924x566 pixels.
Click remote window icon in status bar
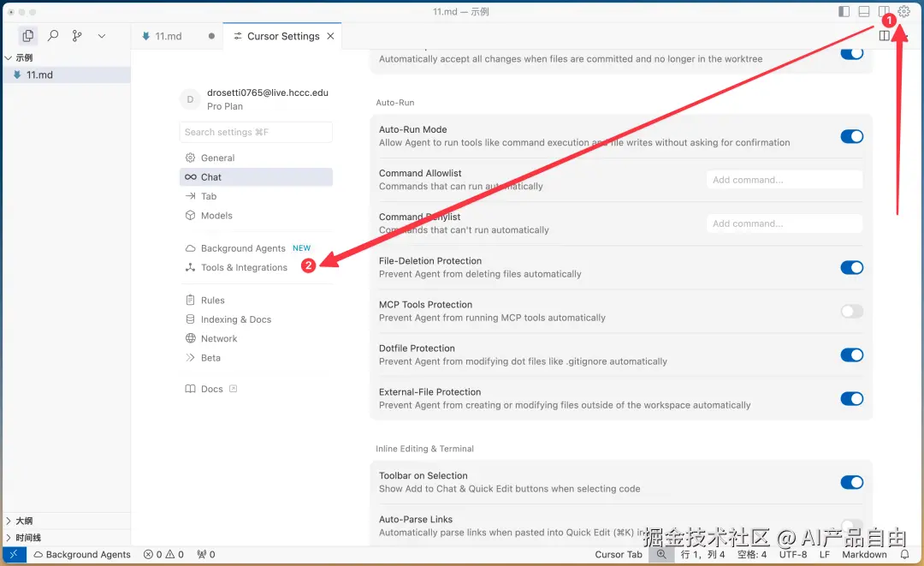coord(15,554)
